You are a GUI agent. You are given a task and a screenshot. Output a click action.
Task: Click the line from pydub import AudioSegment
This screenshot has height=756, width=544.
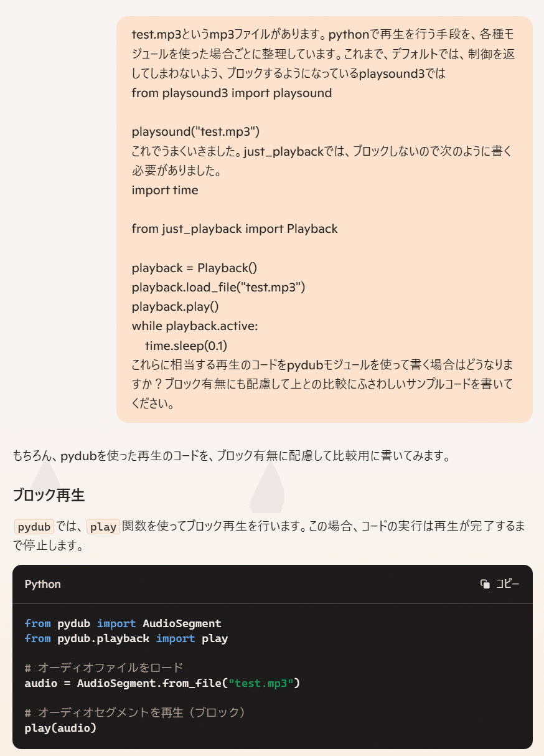(x=123, y=623)
